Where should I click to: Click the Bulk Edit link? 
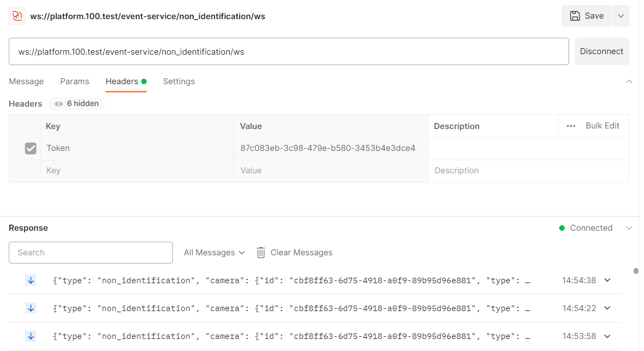tap(602, 126)
